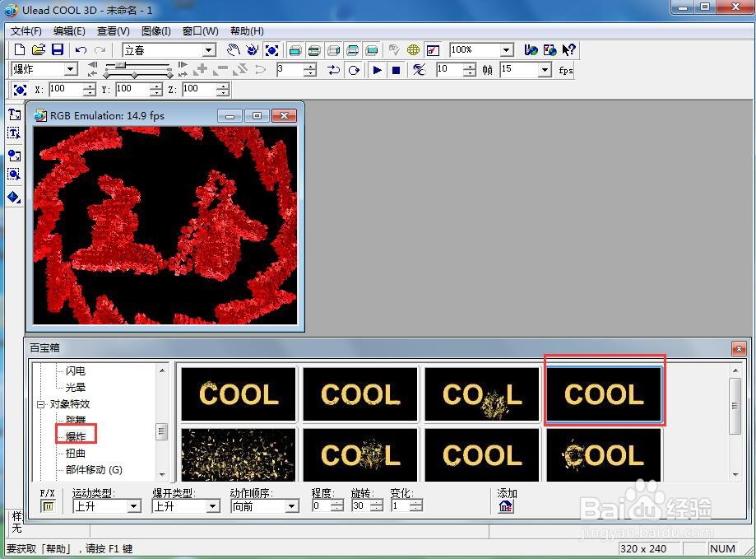Select the Insert Text tool in left sidebar
756x559 pixels.
click(14, 114)
